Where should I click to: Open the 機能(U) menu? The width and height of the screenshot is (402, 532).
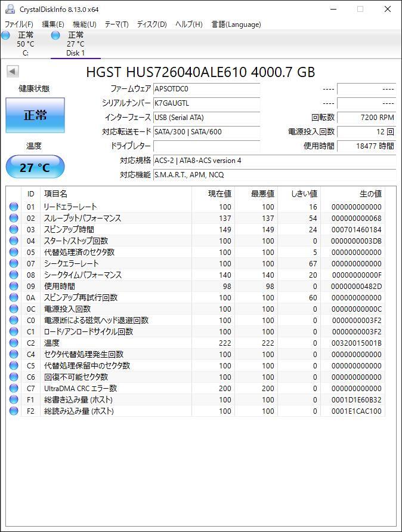pyautogui.click(x=85, y=24)
